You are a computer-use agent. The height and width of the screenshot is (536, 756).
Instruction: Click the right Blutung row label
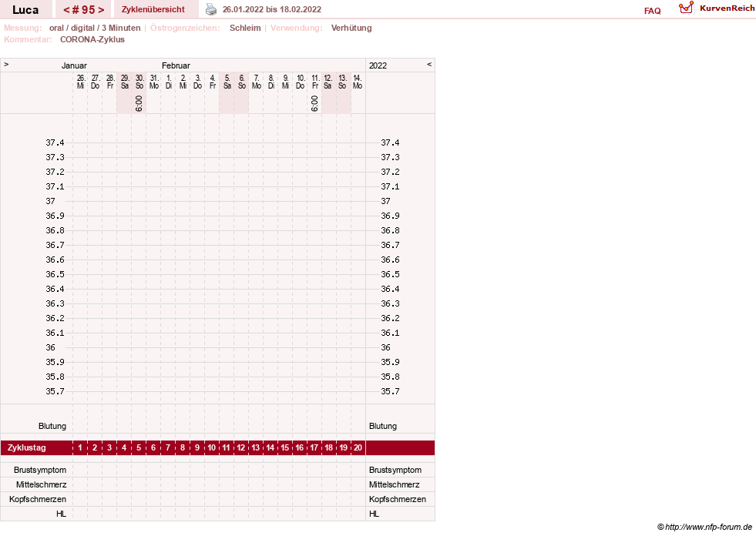pyautogui.click(x=383, y=426)
